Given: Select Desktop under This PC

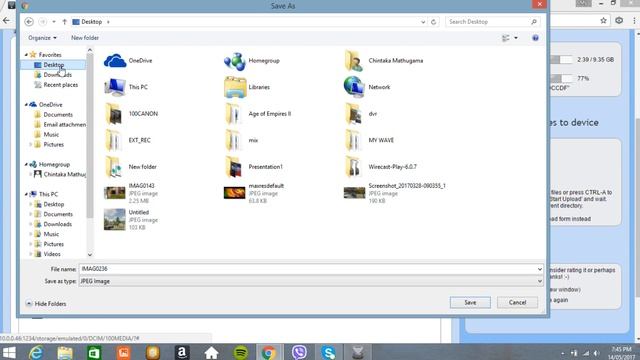Looking at the screenshot, I should pos(53,204).
